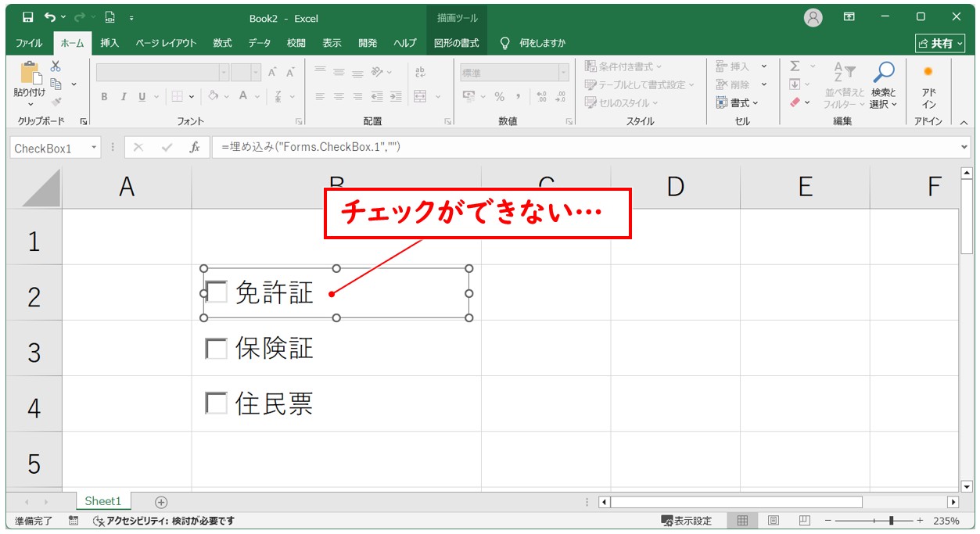Viewport: 980px width, 534px height.
Task: Switch to normal view in status bar
Action: coord(742,521)
